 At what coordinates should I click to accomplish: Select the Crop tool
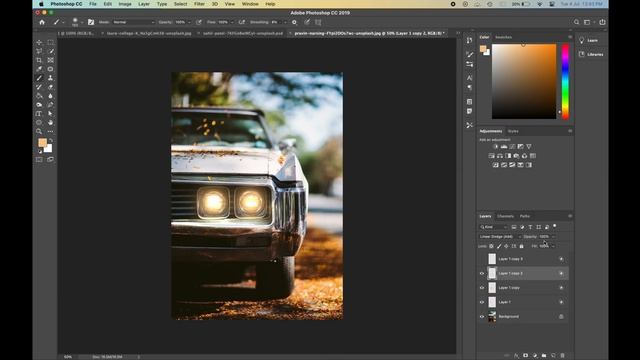point(39,60)
